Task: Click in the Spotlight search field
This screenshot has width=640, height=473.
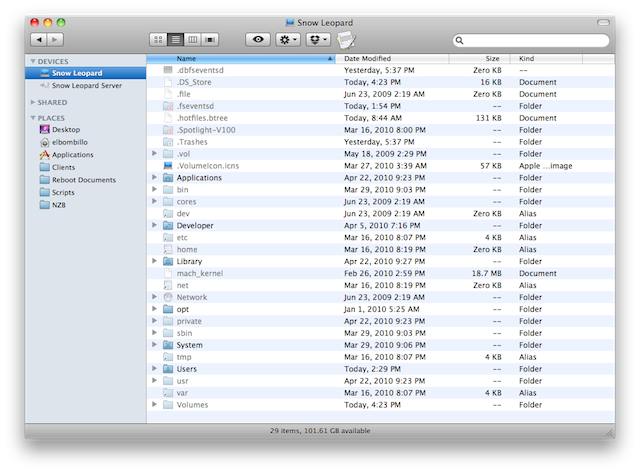Action: (530, 41)
